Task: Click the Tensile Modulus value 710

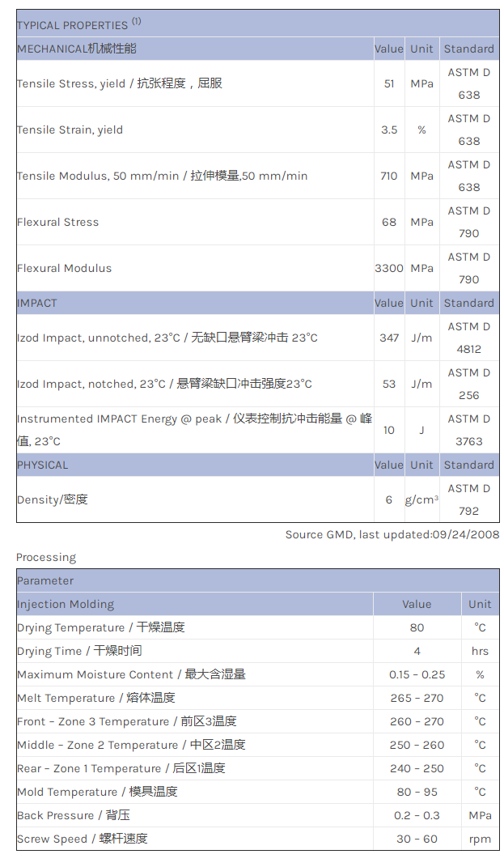Action: pyautogui.click(x=389, y=176)
